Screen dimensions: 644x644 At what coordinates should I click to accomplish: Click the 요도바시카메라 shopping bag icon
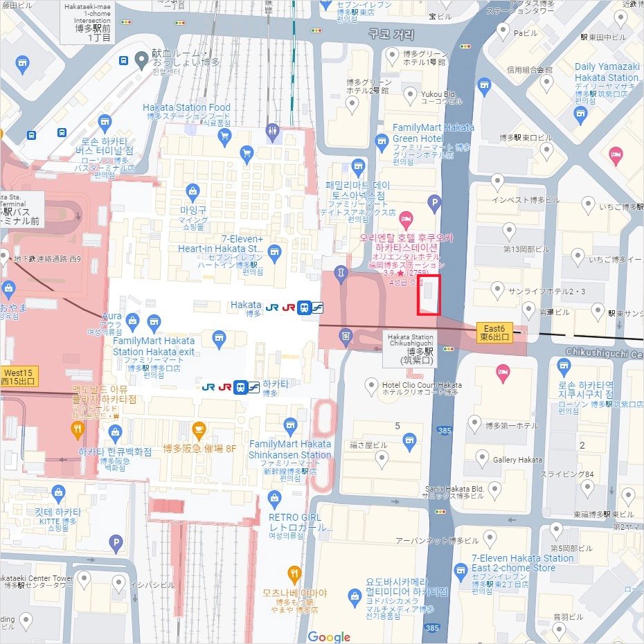point(355,597)
